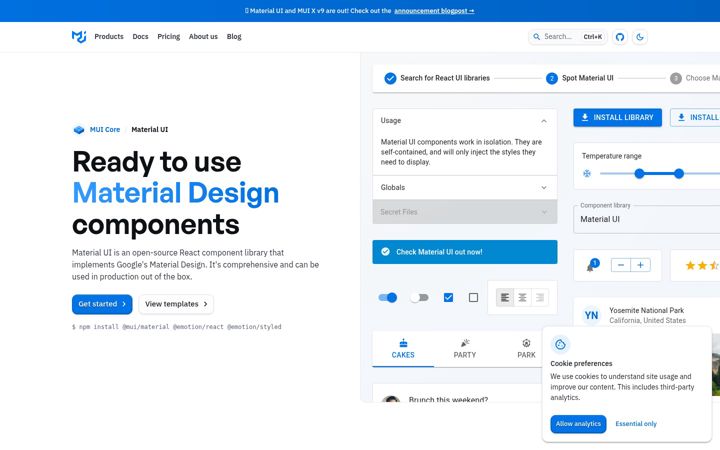The width and height of the screenshot is (720, 450).
Task: Click the step 3 circle icon
Action: click(675, 79)
